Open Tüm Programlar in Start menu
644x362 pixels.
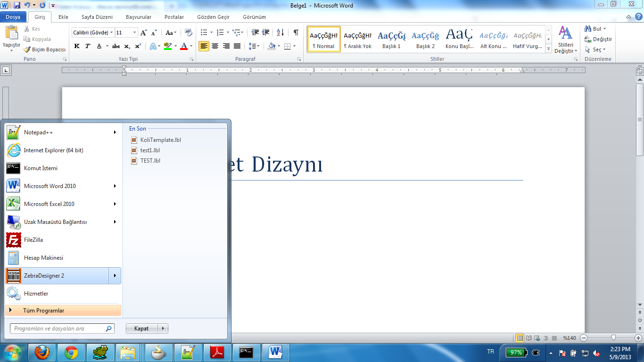(x=63, y=311)
